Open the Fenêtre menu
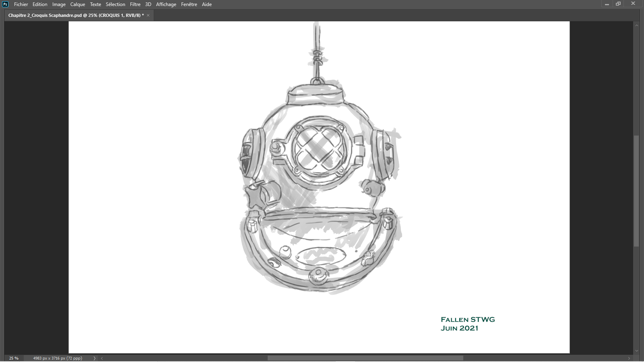The height and width of the screenshot is (362, 644). point(189,4)
